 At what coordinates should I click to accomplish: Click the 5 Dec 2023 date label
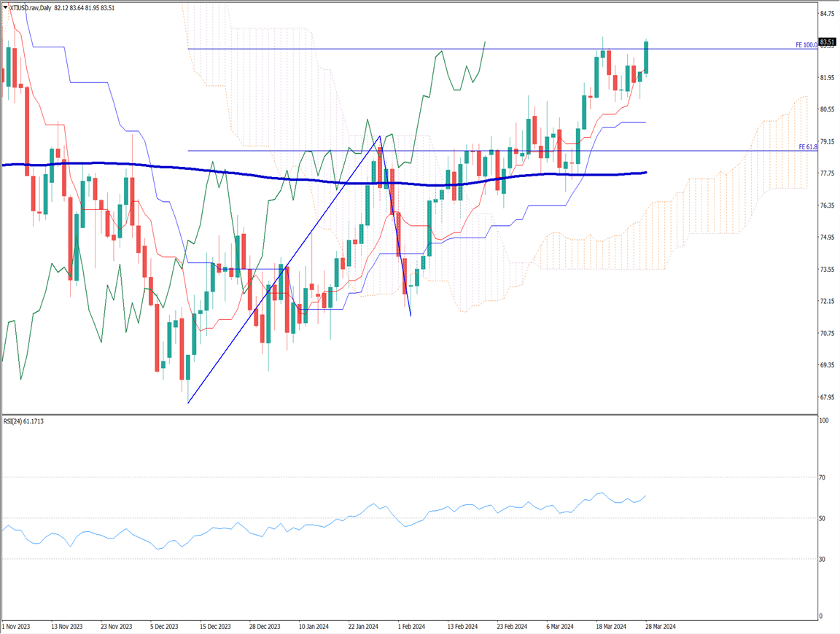[166, 626]
